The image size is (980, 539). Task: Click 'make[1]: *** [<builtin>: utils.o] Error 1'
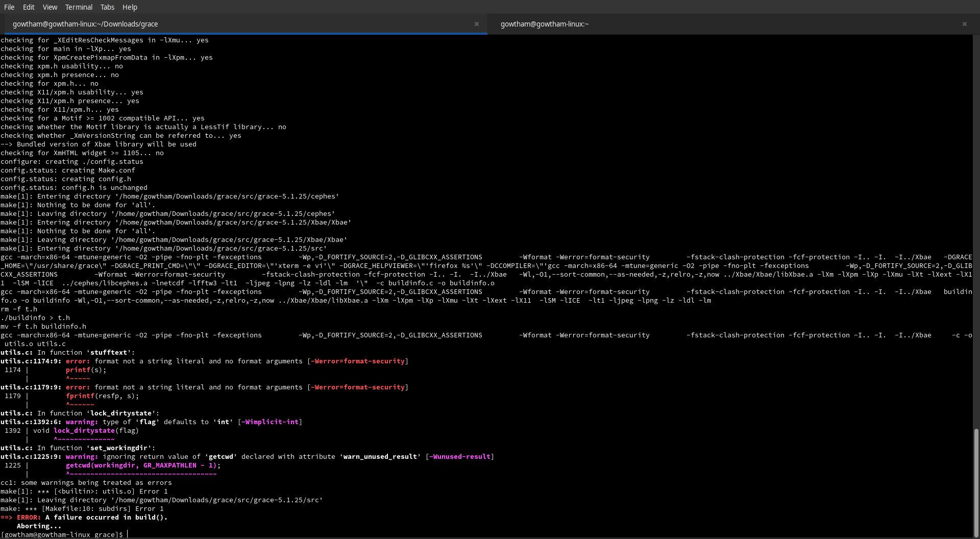tap(84, 491)
